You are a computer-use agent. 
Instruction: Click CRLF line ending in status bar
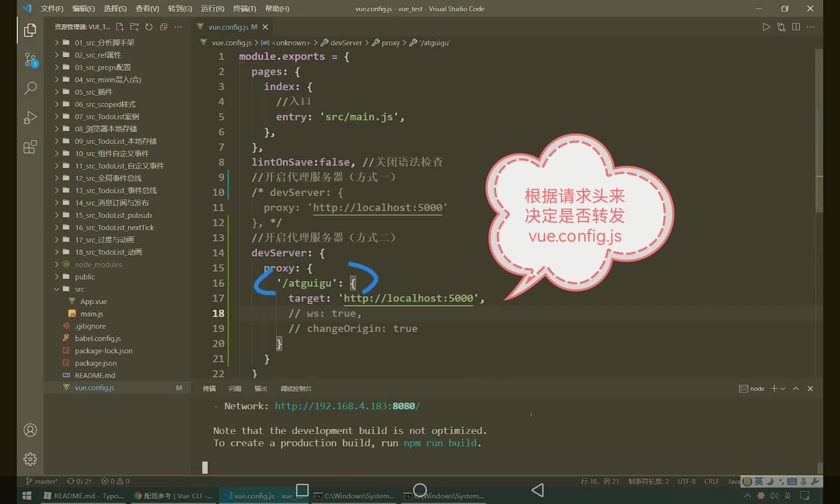pyautogui.click(x=711, y=481)
